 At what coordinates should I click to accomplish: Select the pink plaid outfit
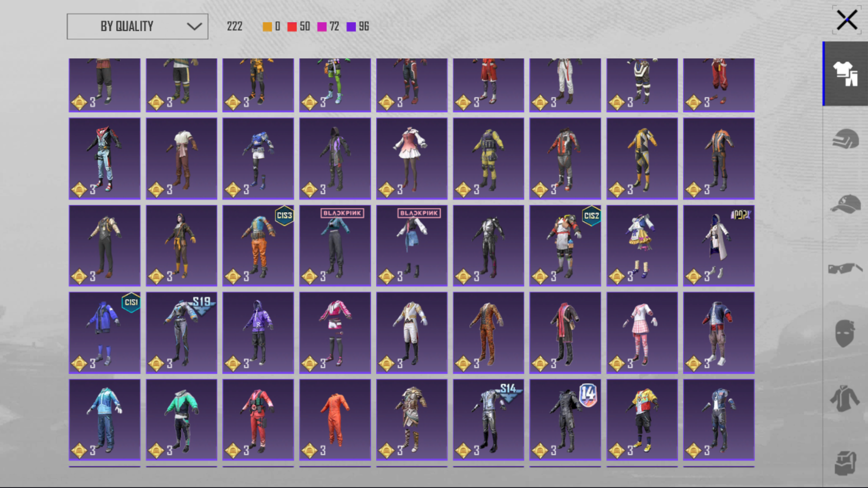pyautogui.click(x=642, y=333)
